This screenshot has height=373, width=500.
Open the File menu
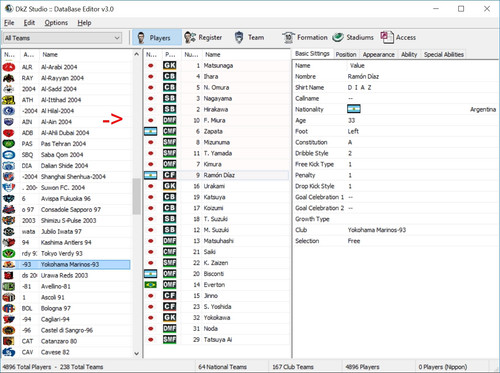pyautogui.click(x=9, y=23)
